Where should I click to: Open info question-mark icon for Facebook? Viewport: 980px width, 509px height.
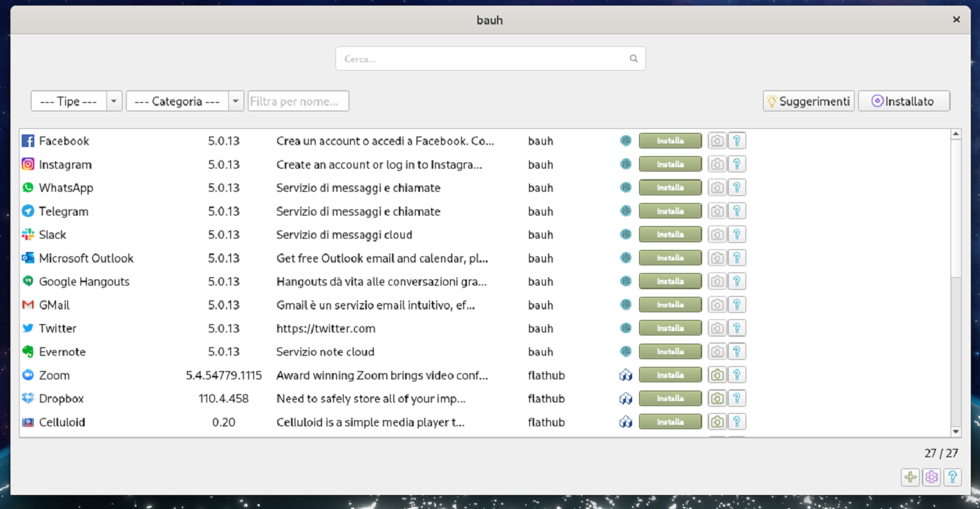pyautogui.click(x=736, y=141)
